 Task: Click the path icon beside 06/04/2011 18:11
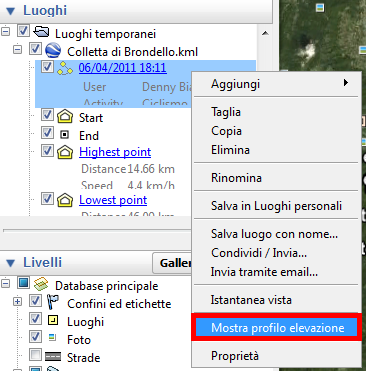(x=65, y=68)
